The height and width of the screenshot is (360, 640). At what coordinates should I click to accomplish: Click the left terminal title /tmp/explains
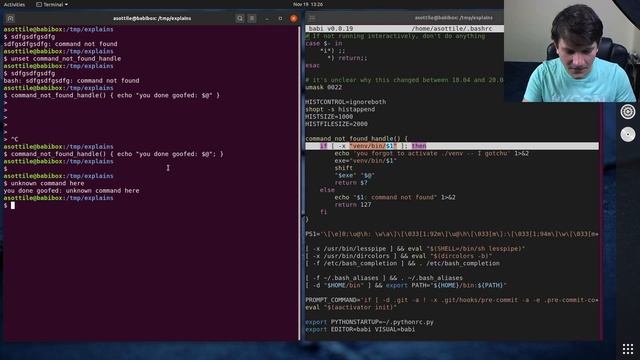pyautogui.click(x=152, y=18)
